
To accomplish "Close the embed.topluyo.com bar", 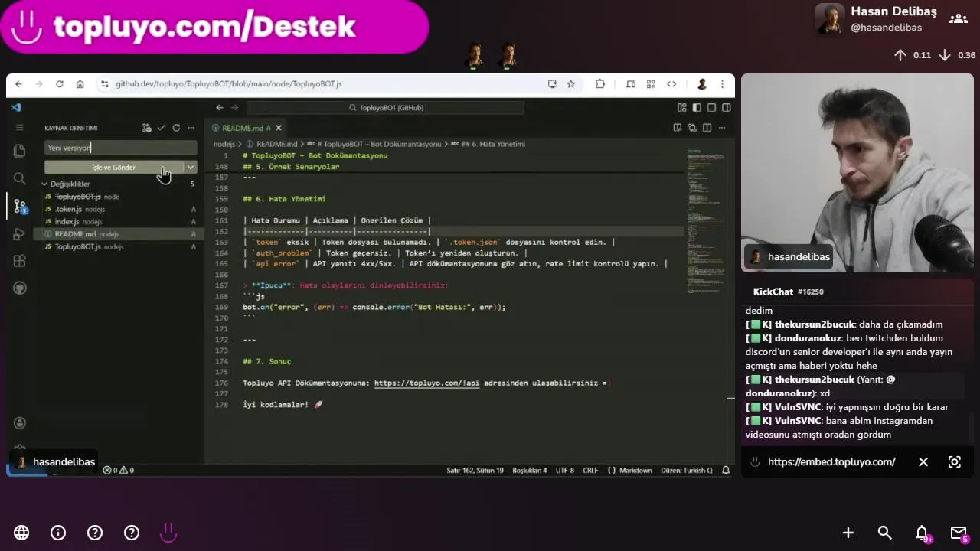I will click(x=923, y=462).
